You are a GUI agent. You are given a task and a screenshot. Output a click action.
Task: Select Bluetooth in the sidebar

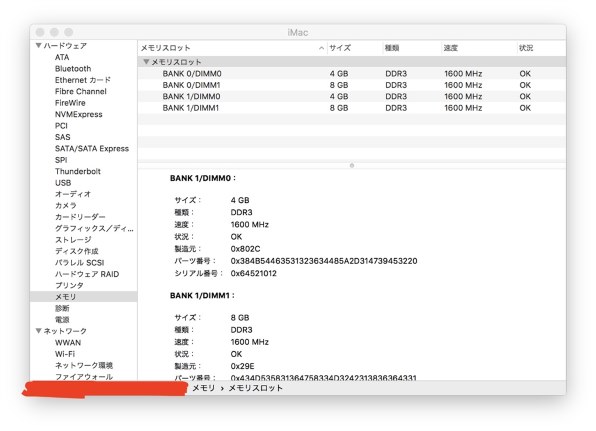click(73, 69)
